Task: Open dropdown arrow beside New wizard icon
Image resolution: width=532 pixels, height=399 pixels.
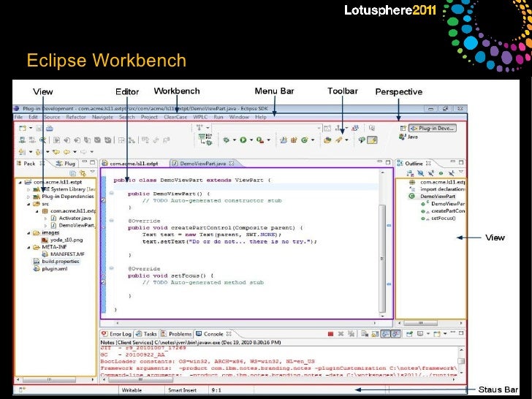Action: (31, 129)
